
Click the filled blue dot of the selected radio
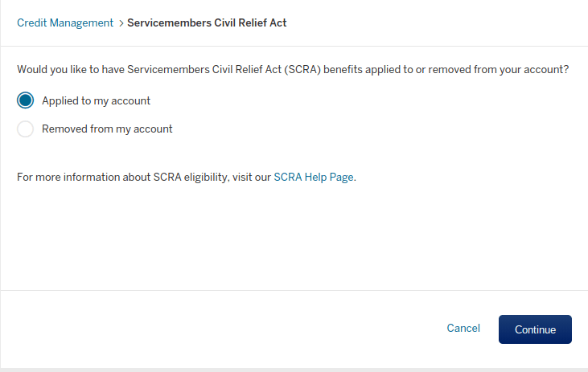pyautogui.click(x=25, y=100)
